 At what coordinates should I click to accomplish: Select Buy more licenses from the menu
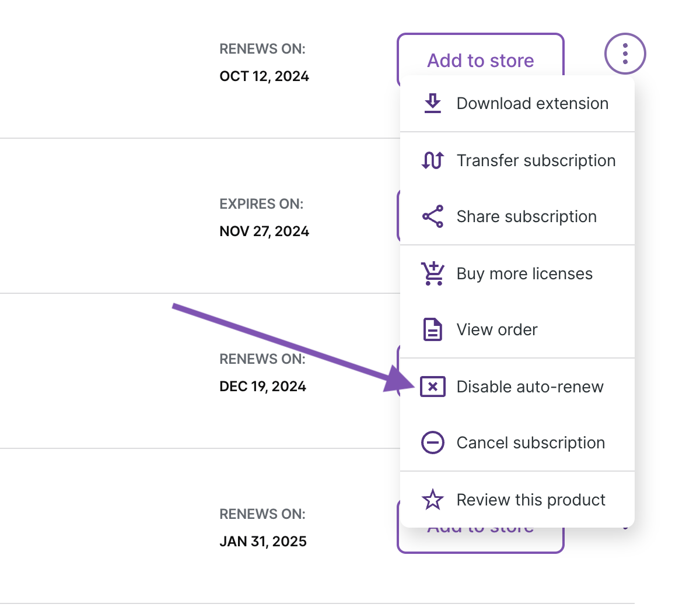pyautogui.click(x=524, y=273)
